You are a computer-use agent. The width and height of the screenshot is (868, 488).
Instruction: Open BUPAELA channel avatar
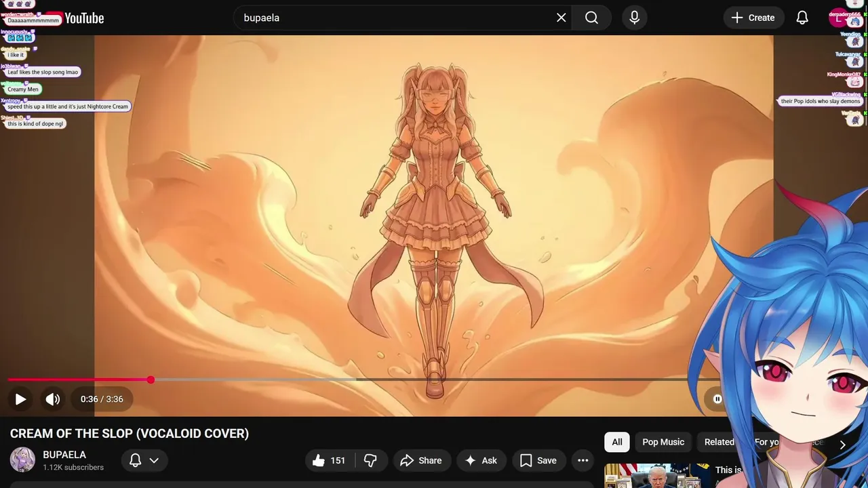[22, 460]
